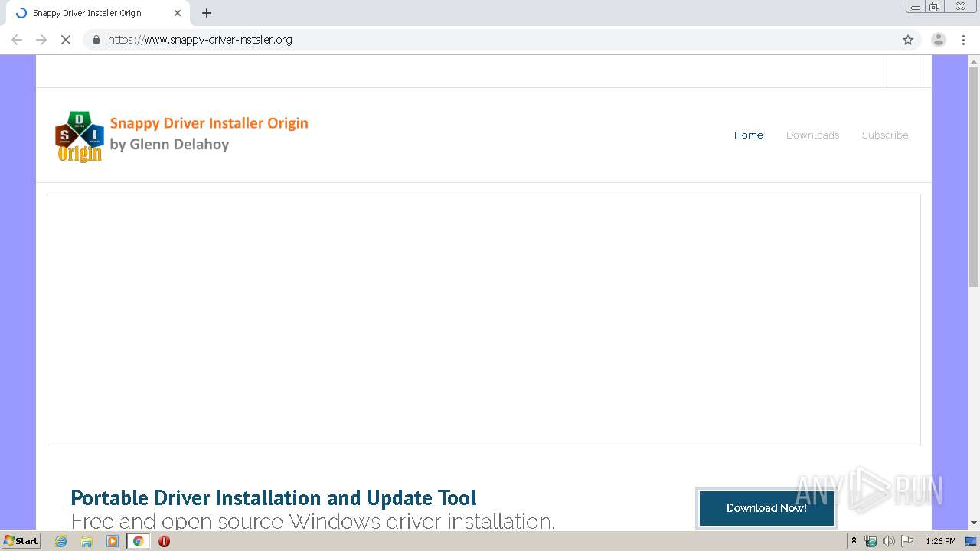
Task: Click the 'by Glenn Delahoy' text
Action: 169,144
